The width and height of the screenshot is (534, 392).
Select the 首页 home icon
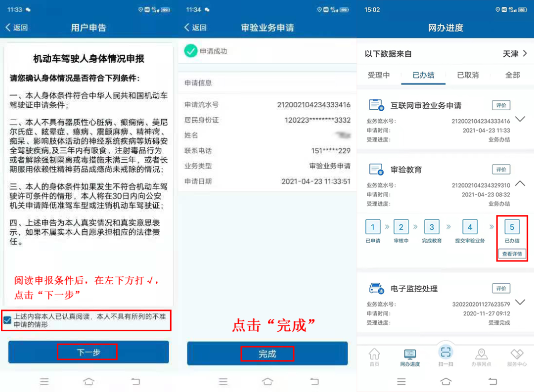[x=374, y=354]
